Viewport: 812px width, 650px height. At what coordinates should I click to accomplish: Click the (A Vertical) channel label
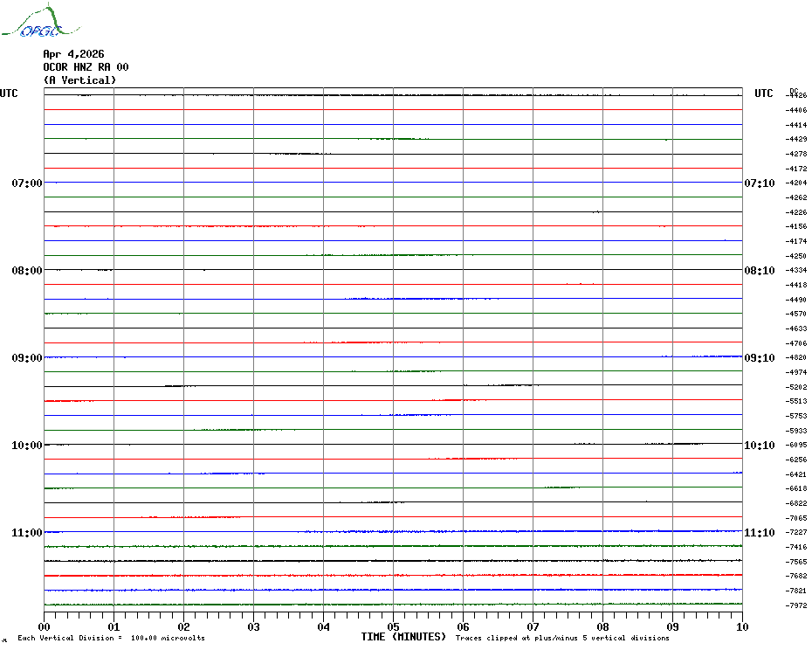(79, 80)
